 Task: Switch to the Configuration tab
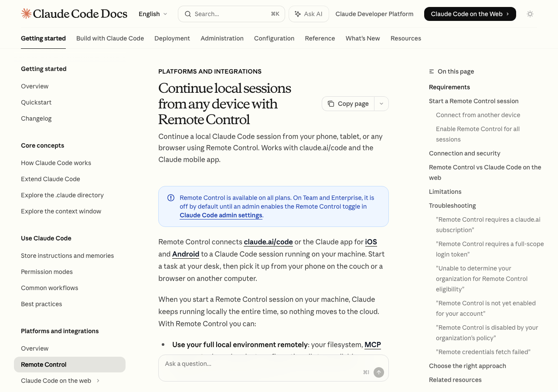[274, 38]
